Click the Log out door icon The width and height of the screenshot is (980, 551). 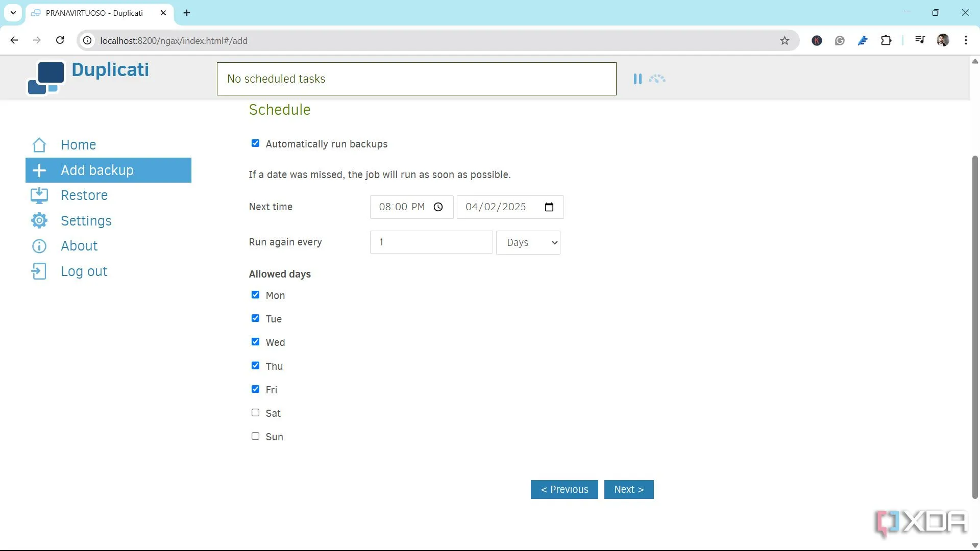click(x=39, y=271)
